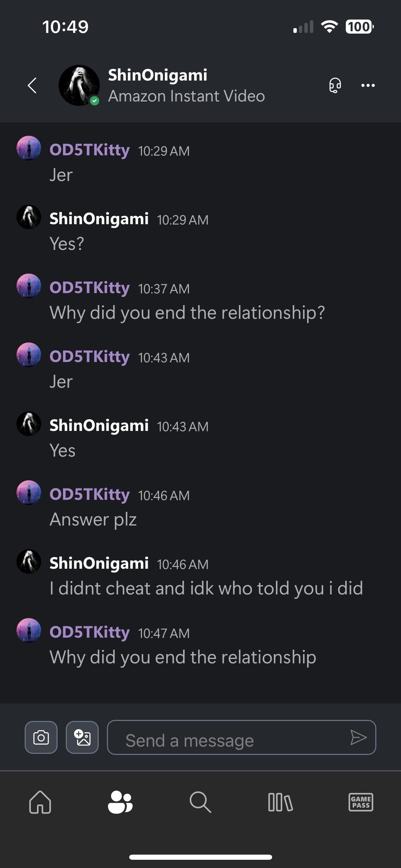Attach an image with the gallery icon
This screenshot has height=868, width=401.
82,737
